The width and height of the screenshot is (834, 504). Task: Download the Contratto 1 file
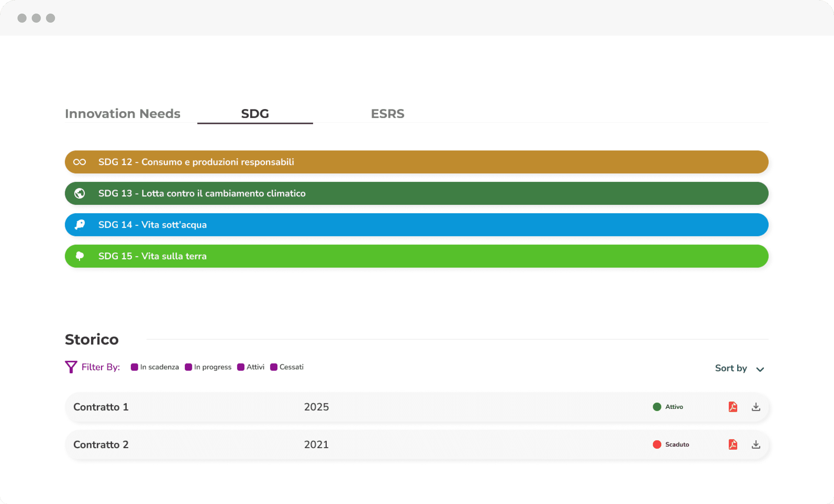click(756, 407)
